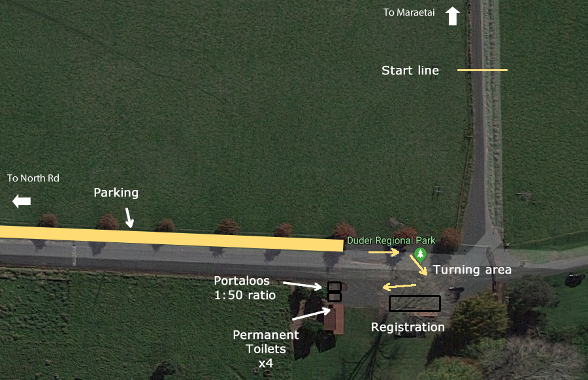The width and height of the screenshot is (588, 380).
Task: Click the Duder Regional Park label
Action: (x=391, y=240)
